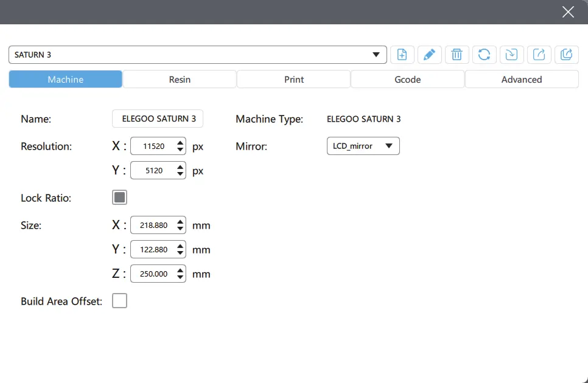Viewport: 588px width, 383px height.
Task: Click the Machine Type value ELEGOO SATURN 3
Action: pyautogui.click(x=364, y=119)
